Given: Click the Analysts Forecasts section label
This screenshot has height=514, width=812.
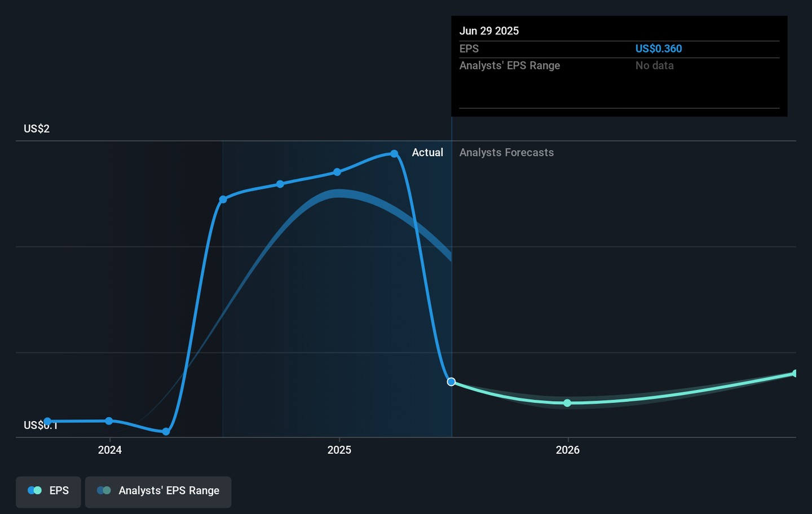Looking at the screenshot, I should click(x=506, y=153).
